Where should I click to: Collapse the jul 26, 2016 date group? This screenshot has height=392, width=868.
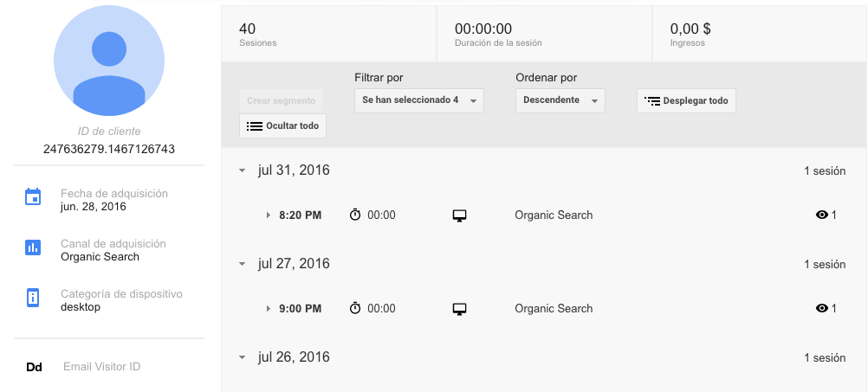[x=243, y=357]
